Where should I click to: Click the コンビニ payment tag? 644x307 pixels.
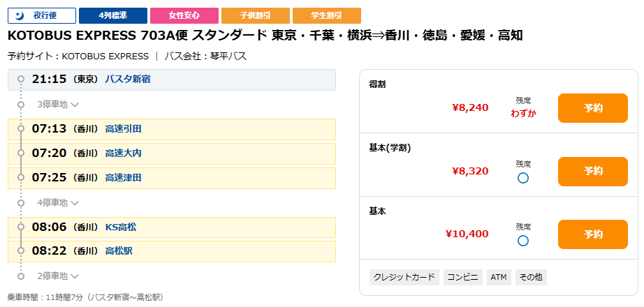463,278
